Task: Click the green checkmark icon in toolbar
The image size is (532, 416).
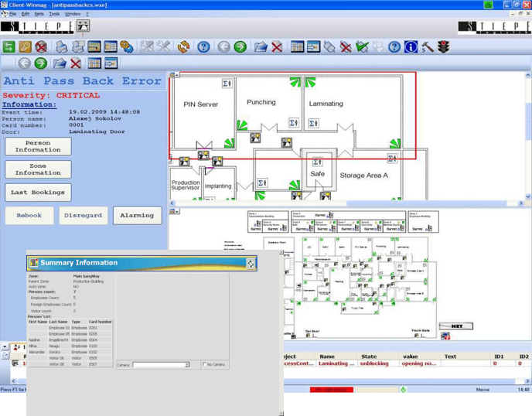Action: pyautogui.click(x=362, y=47)
